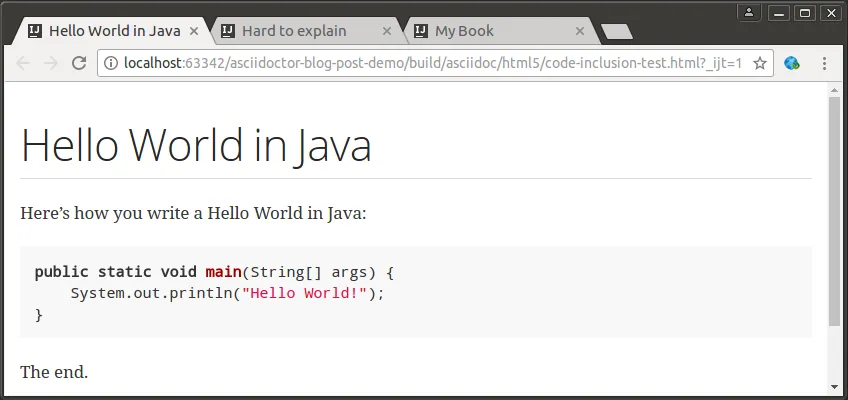
Task: Go back using the browser back arrow
Action: 23,63
